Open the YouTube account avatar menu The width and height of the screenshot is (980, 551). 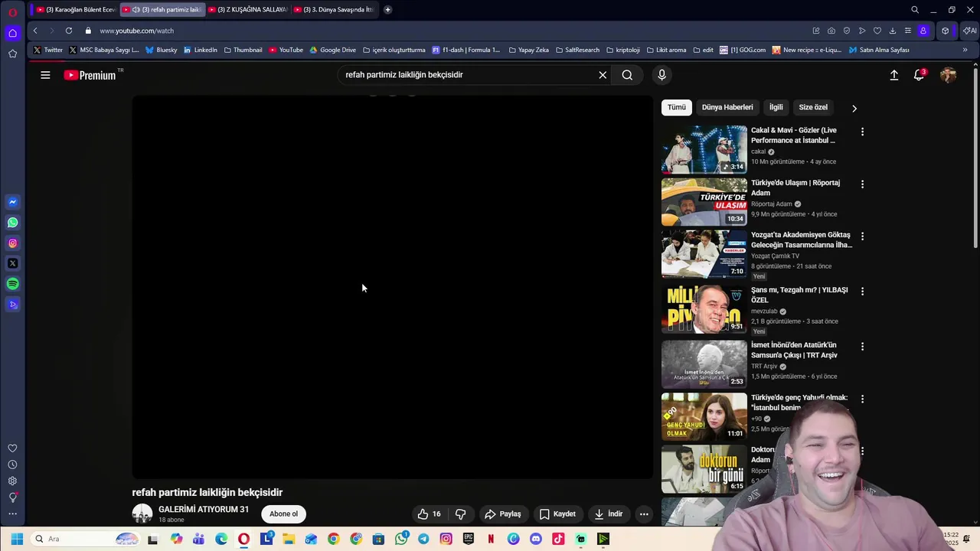948,75
